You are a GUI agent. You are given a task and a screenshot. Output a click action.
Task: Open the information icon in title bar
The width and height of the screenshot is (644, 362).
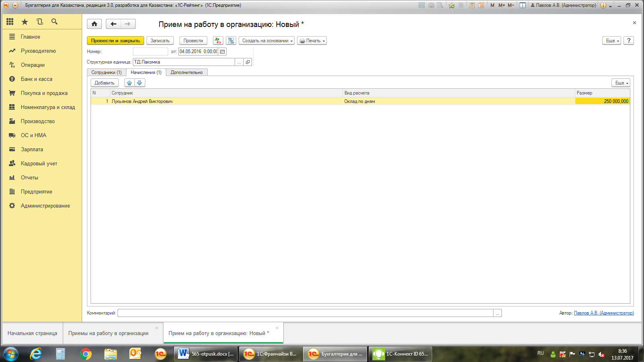(x=603, y=5)
